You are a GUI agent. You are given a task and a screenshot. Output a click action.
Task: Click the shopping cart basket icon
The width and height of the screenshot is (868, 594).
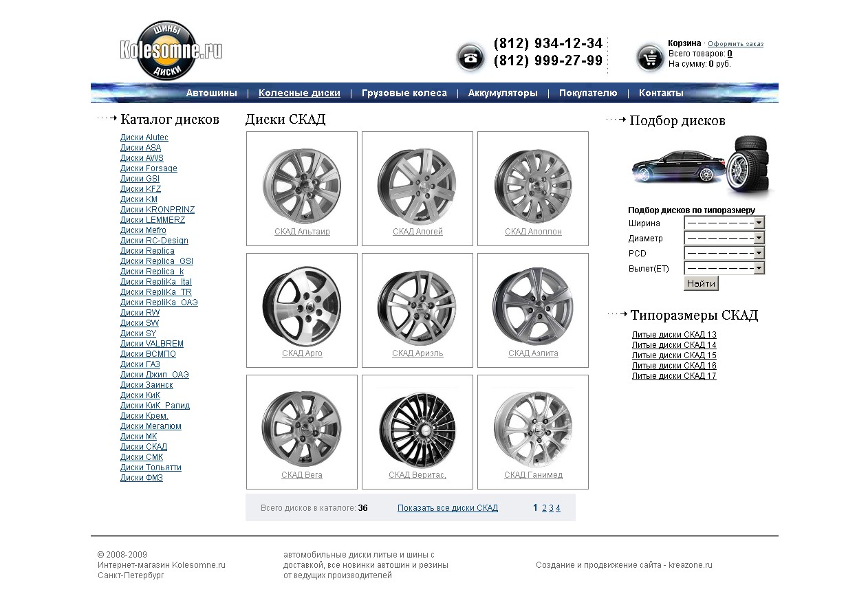650,57
